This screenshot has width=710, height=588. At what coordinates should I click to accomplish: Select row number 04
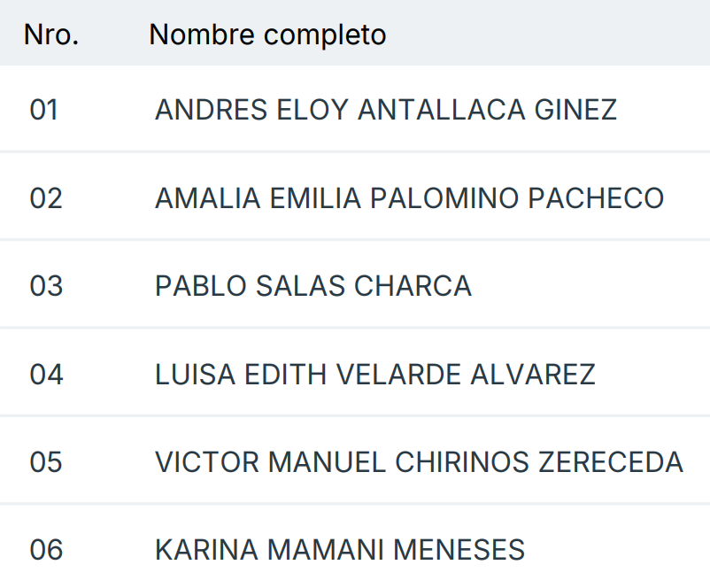coord(46,375)
